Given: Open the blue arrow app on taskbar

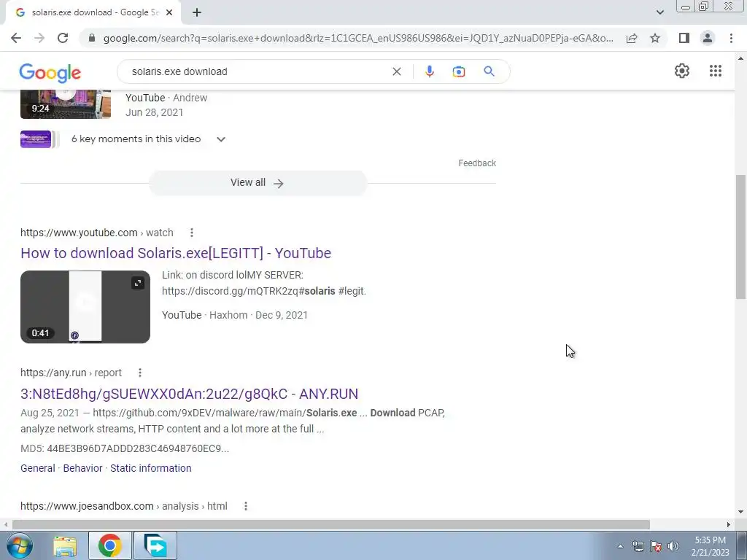Looking at the screenshot, I should [x=155, y=545].
